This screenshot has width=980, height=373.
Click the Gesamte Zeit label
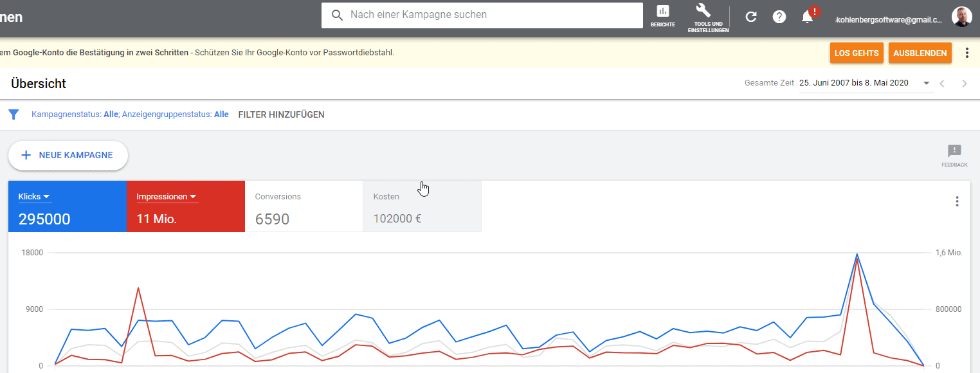tap(769, 83)
